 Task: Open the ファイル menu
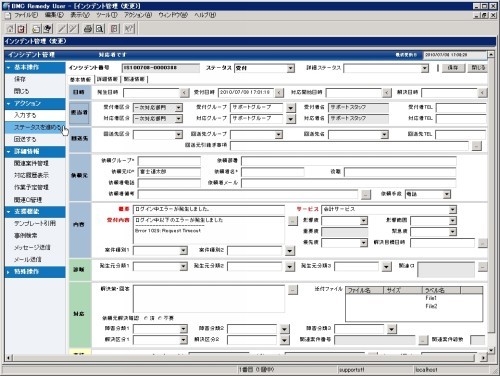(26, 15)
